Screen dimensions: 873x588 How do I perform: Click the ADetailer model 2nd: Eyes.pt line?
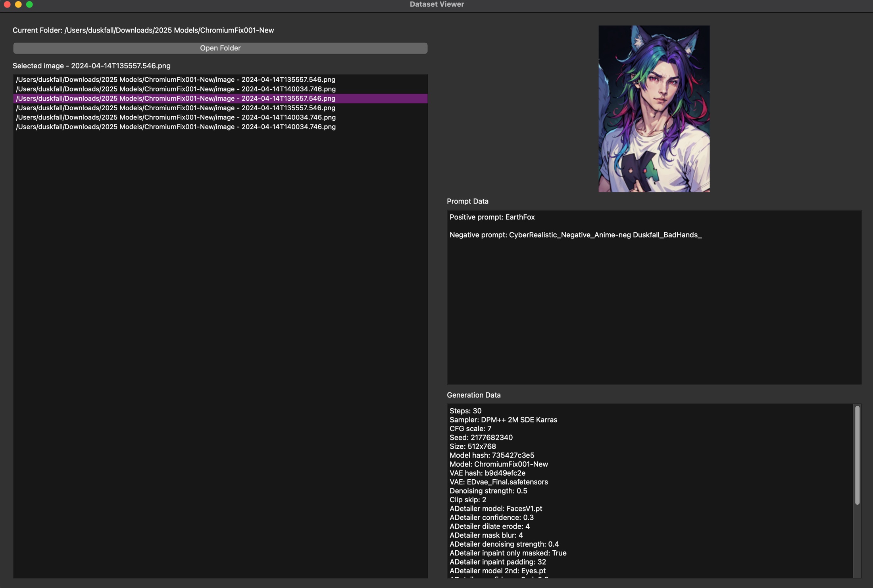[498, 571]
